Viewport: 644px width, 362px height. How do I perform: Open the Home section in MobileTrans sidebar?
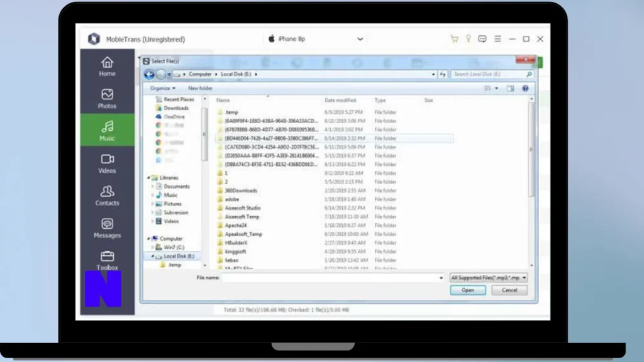tap(107, 65)
